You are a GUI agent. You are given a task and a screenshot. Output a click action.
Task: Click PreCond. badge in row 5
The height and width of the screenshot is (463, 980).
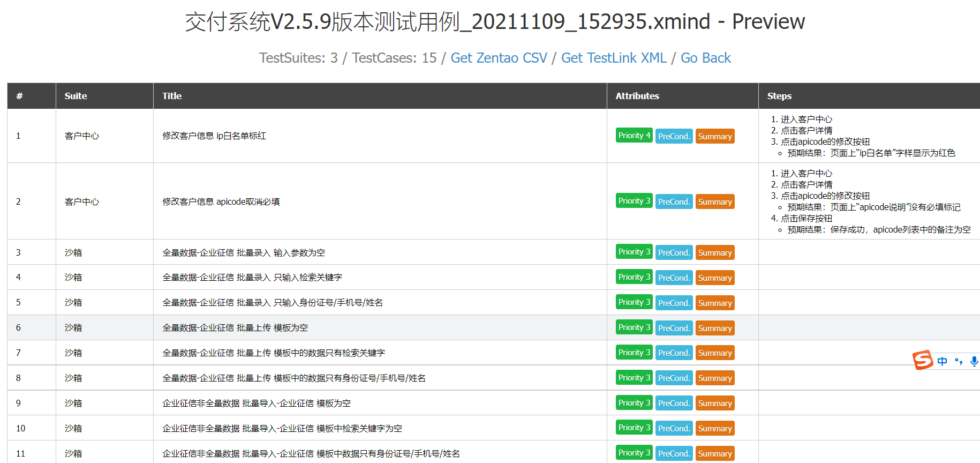click(x=674, y=303)
